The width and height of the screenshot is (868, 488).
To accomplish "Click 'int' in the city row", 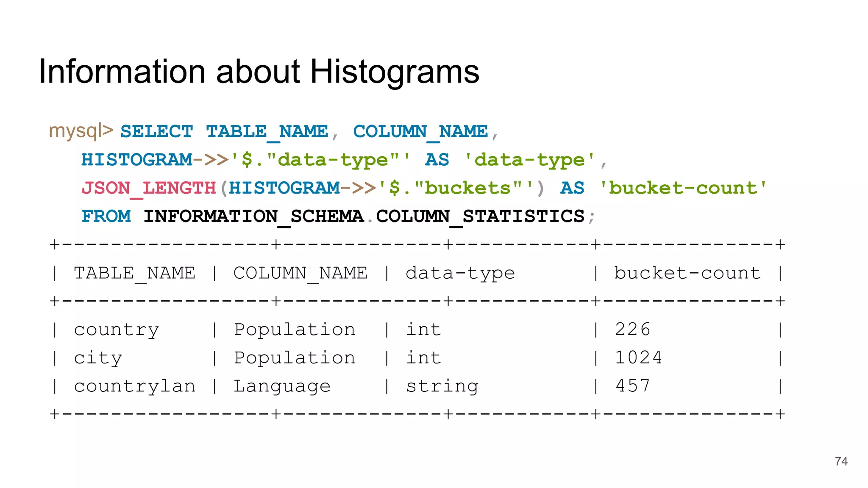I will pos(423,358).
